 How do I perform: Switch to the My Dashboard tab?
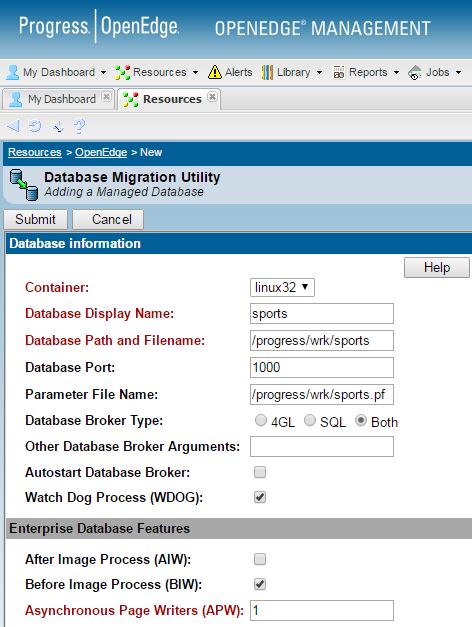point(59,99)
